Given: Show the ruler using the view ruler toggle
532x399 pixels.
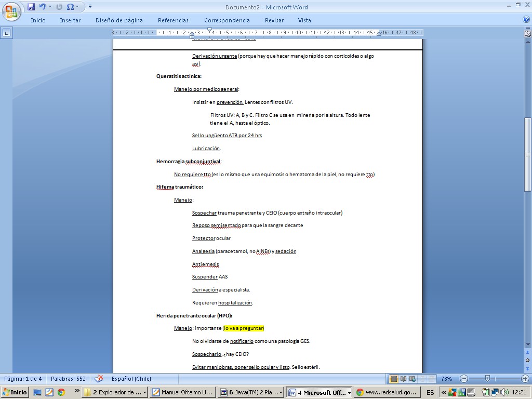Looking at the screenshot, I should point(527,33).
